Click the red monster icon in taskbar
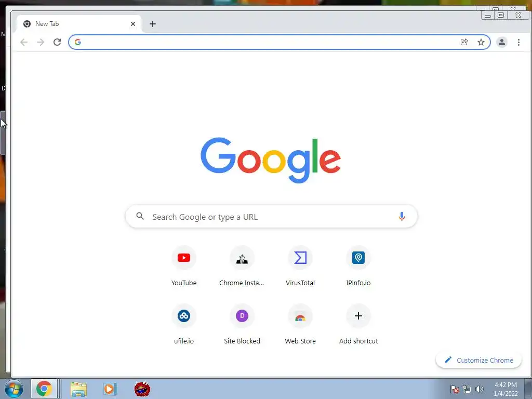532x399 pixels. coord(142,389)
